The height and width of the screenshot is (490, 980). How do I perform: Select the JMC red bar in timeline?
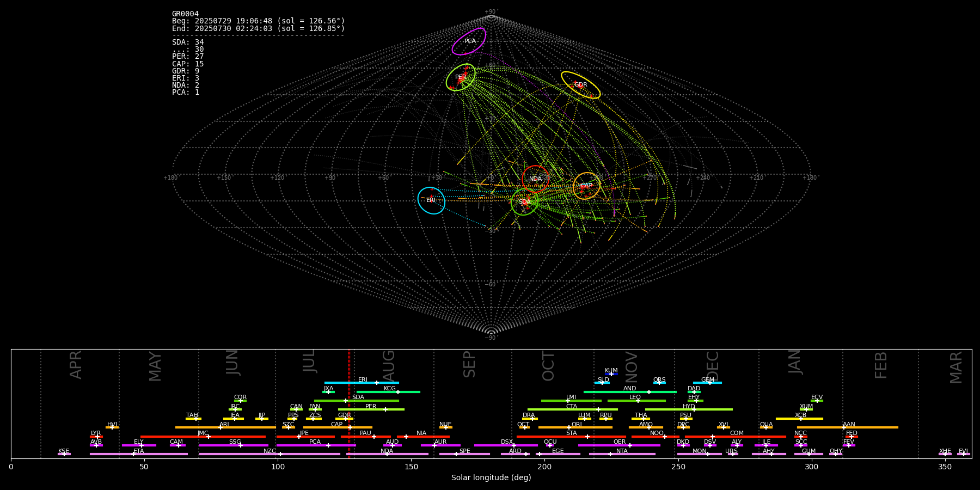(x=203, y=437)
